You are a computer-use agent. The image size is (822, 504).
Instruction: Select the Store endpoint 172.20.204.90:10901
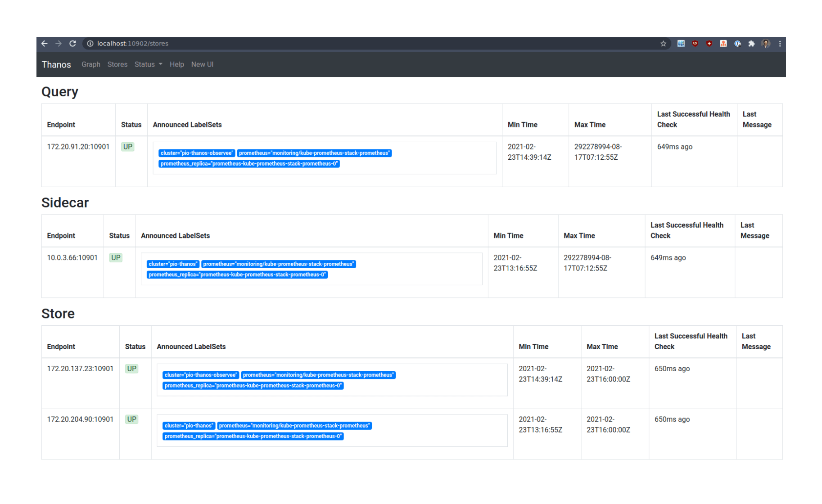coord(80,419)
